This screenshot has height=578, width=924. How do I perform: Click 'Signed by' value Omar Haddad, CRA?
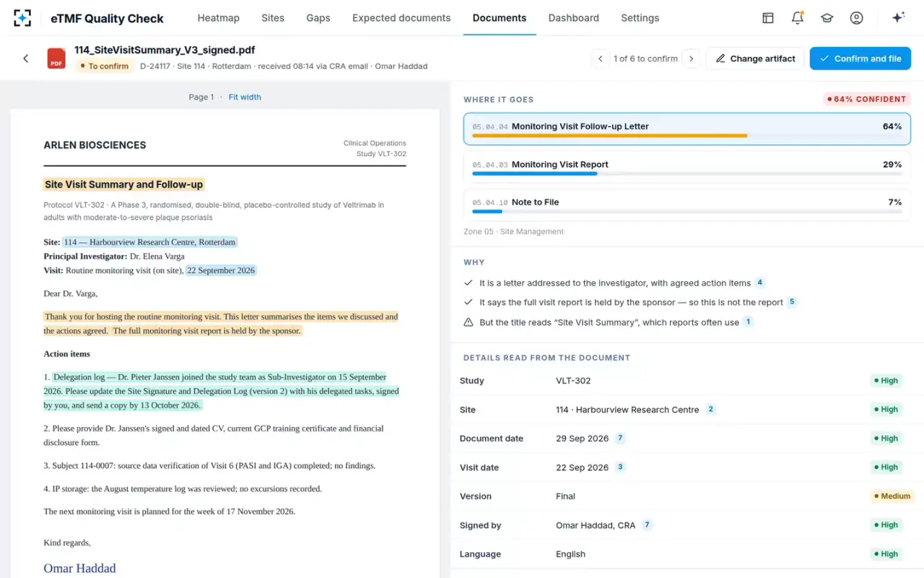[x=596, y=525]
